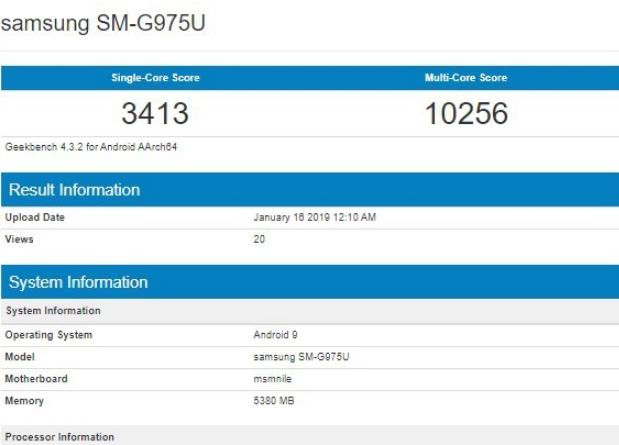Select the 'Memory' row label
Image resolution: width=619 pixels, height=445 pixels.
click(x=24, y=401)
